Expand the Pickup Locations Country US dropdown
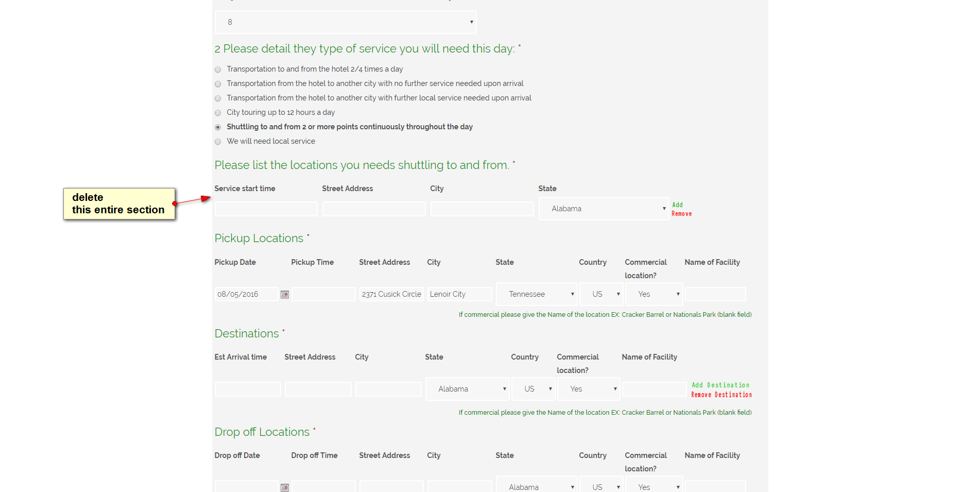 pos(601,294)
